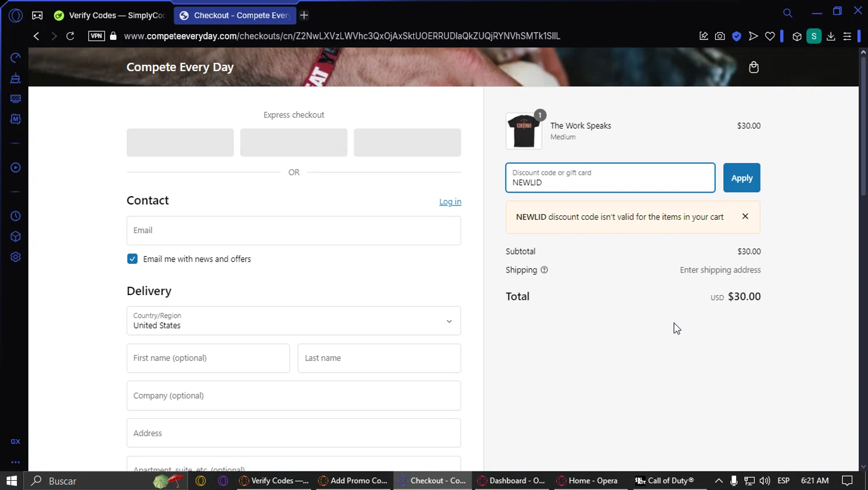Search tabs with magnifier icon

click(788, 13)
